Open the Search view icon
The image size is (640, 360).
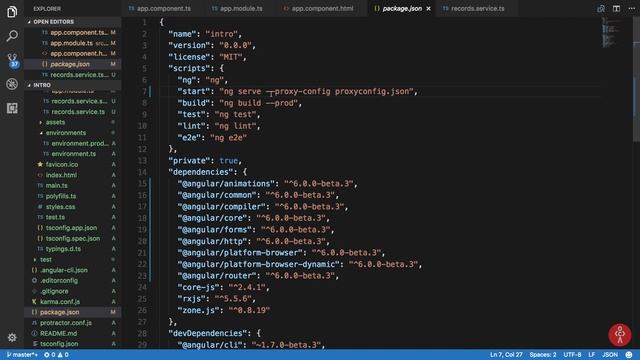(12, 36)
